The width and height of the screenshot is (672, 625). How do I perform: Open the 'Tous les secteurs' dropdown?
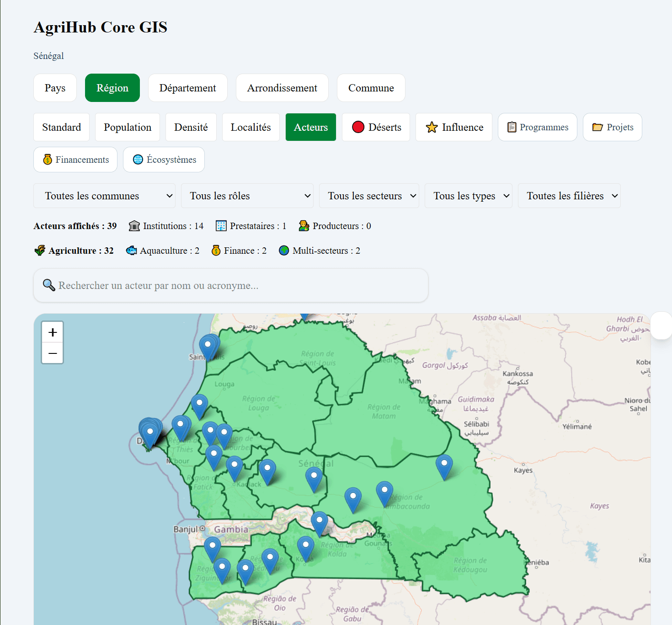(369, 196)
